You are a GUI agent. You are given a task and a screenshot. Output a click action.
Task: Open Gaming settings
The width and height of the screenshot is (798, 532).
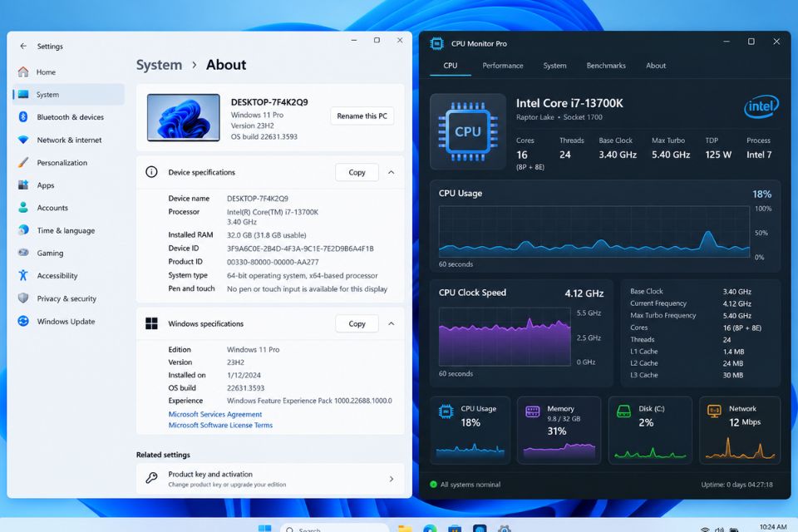click(x=68, y=253)
